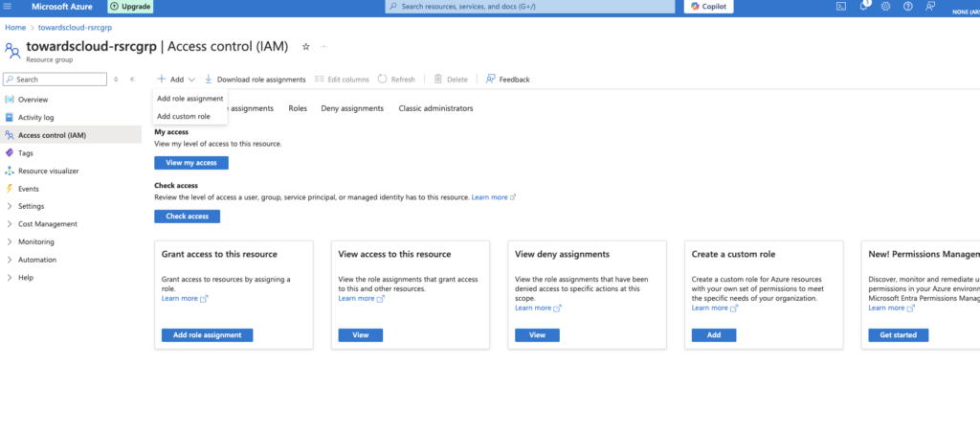Click View button in View access card
The image size is (980, 434).
coord(361,335)
